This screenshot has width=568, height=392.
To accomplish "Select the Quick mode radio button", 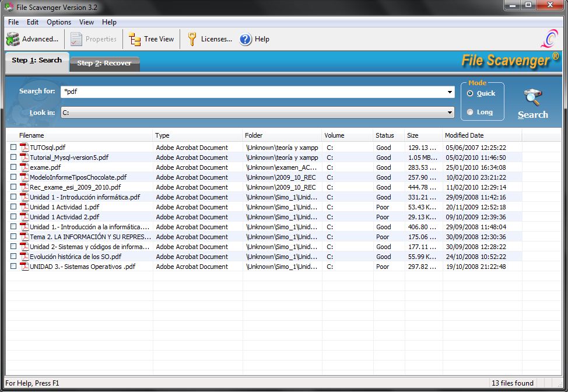I will coord(470,93).
